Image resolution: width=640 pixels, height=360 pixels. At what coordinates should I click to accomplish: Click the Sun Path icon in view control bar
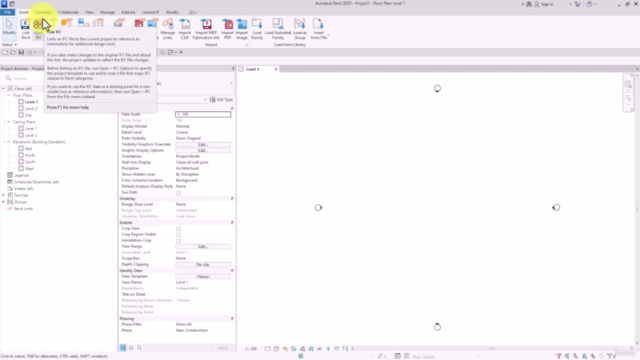click(x=285, y=349)
